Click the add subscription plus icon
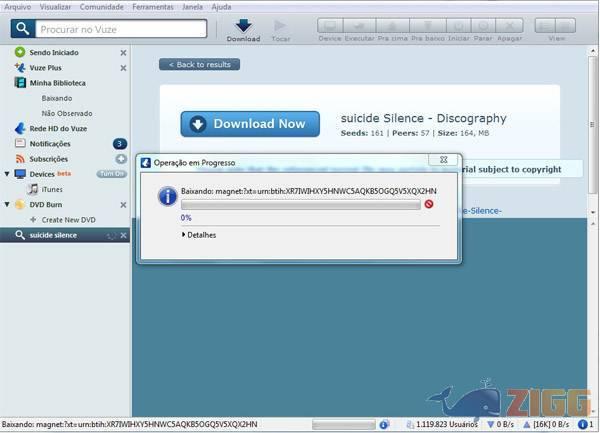This screenshot has height=433, width=600. (x=121, y=159)
